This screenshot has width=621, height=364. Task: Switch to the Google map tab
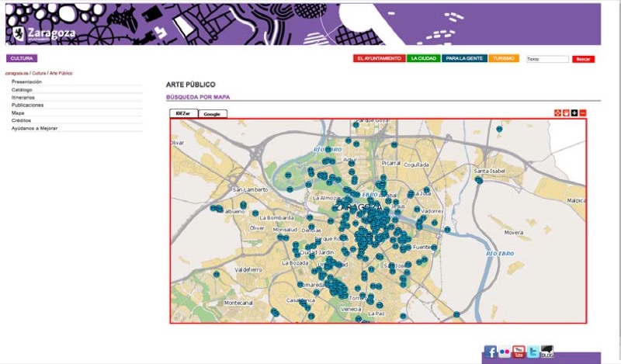(x=212, y=114)
